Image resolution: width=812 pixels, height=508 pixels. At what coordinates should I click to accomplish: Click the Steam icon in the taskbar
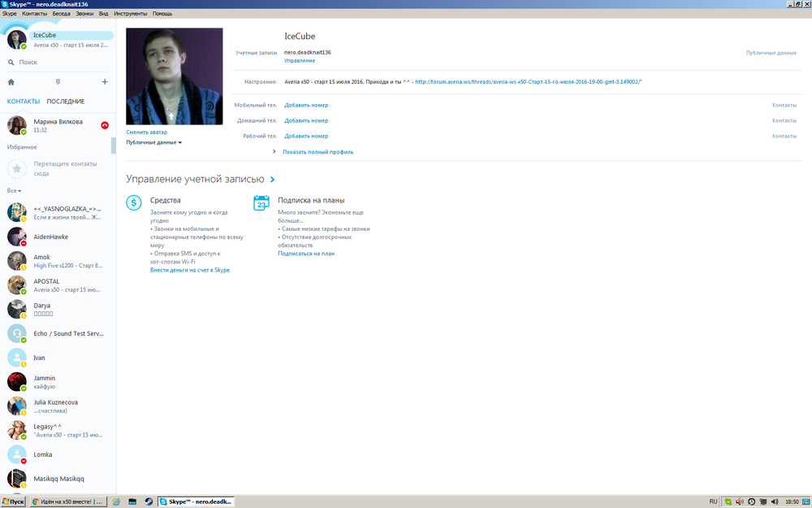pyautogui.click(x=149, y=501)
